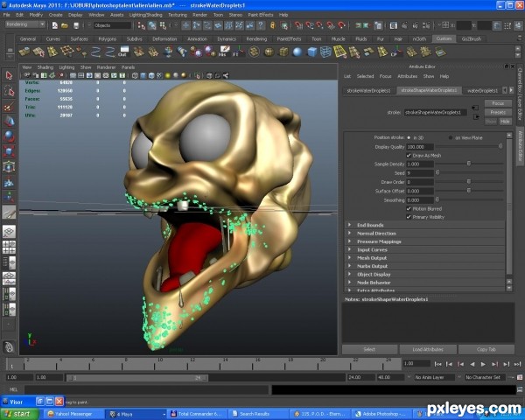Open the Paint Effects menu
525x420 pixels.
click(x=261, y=15)
